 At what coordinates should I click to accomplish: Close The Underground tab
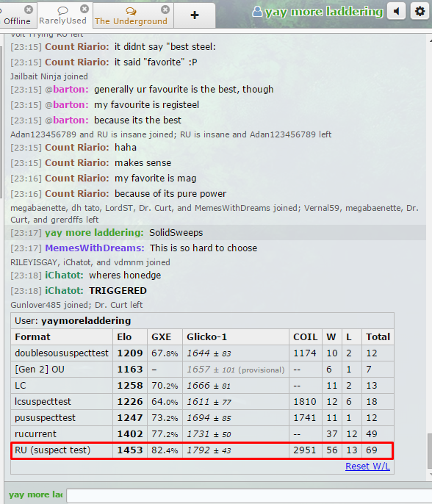(165, 10)
